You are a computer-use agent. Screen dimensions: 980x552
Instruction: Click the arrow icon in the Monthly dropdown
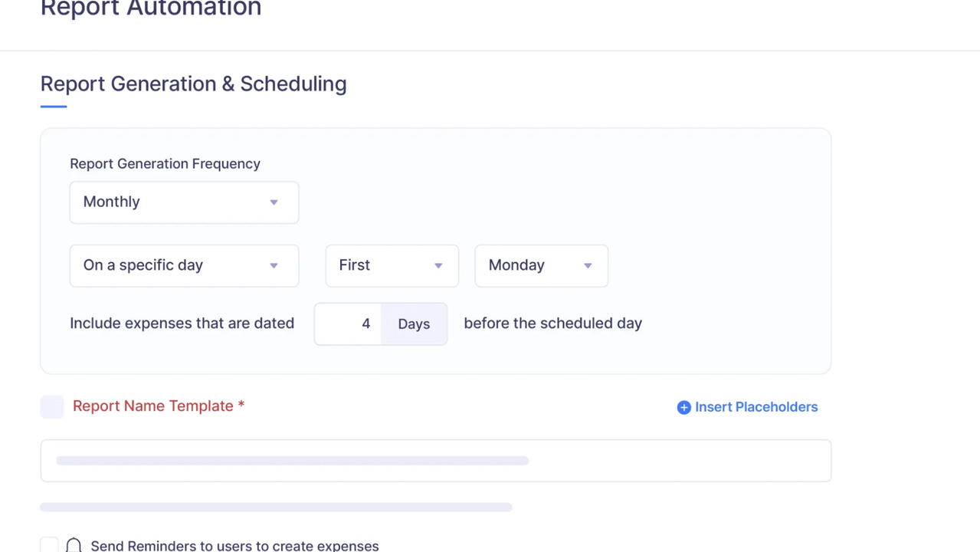(274, 202)
